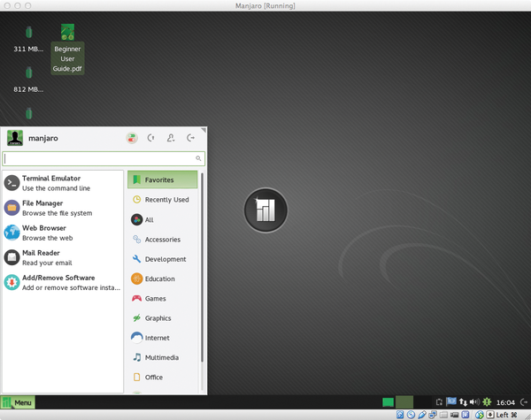Click the search field in Whisker menu
This screenshot has height=420, width=531.
click(104, 158)
